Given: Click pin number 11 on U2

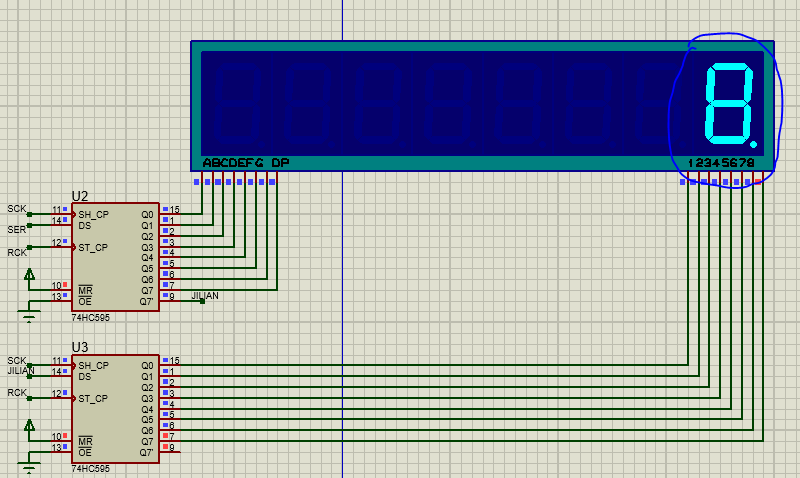Looking at the screenshot, I should 57,209.
